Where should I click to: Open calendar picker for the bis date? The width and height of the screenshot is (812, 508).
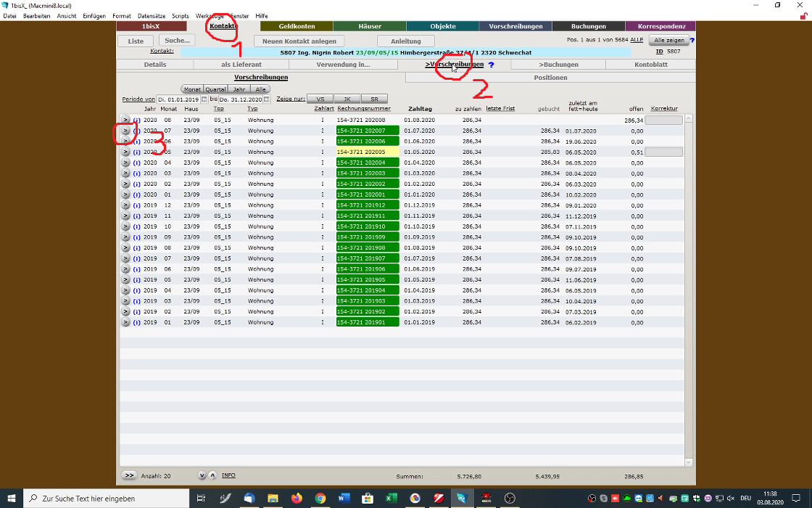coord(267,99)
